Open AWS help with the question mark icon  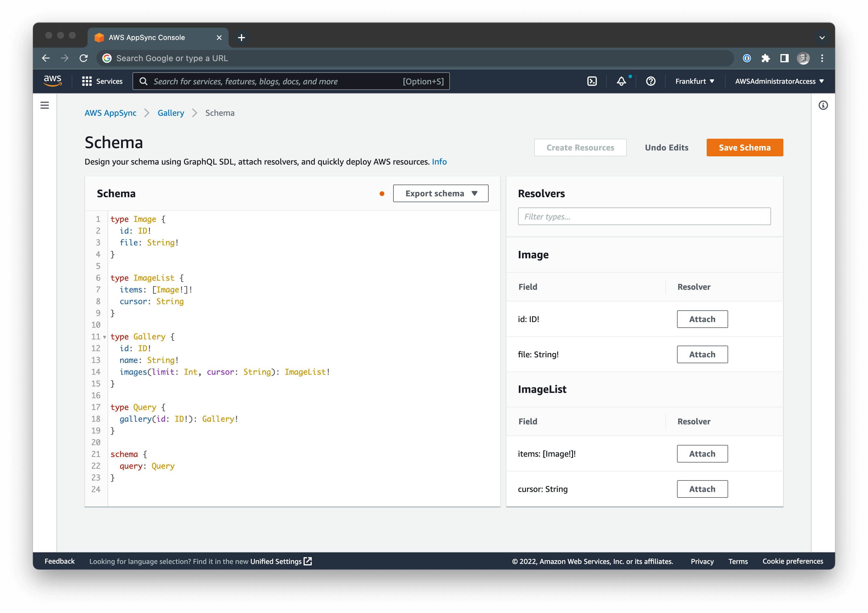pos(650,81)
